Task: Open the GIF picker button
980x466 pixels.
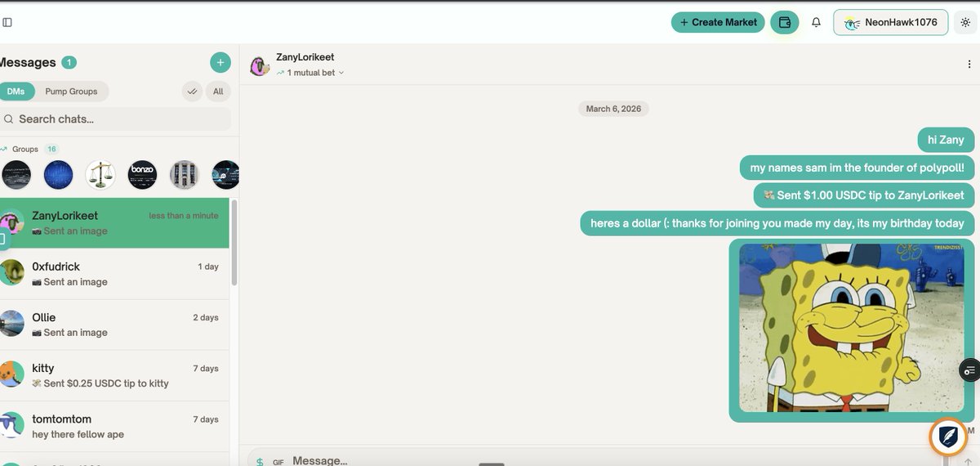Action: tap(278, 462)
